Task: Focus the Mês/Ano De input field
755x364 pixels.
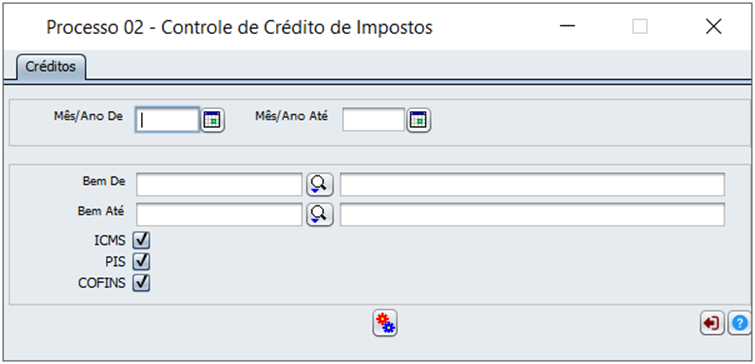Action: (167, 119)
